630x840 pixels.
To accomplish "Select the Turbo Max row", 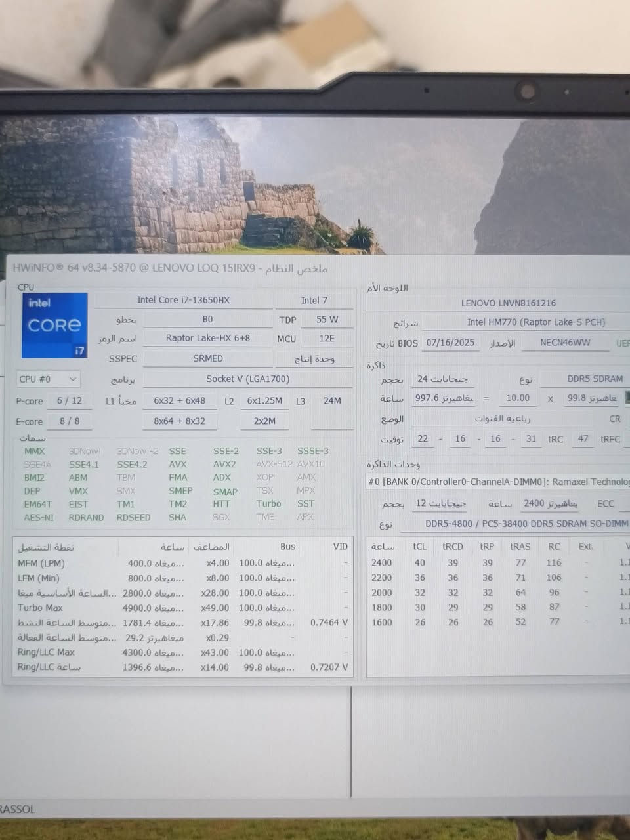I will tap(182, 608).
